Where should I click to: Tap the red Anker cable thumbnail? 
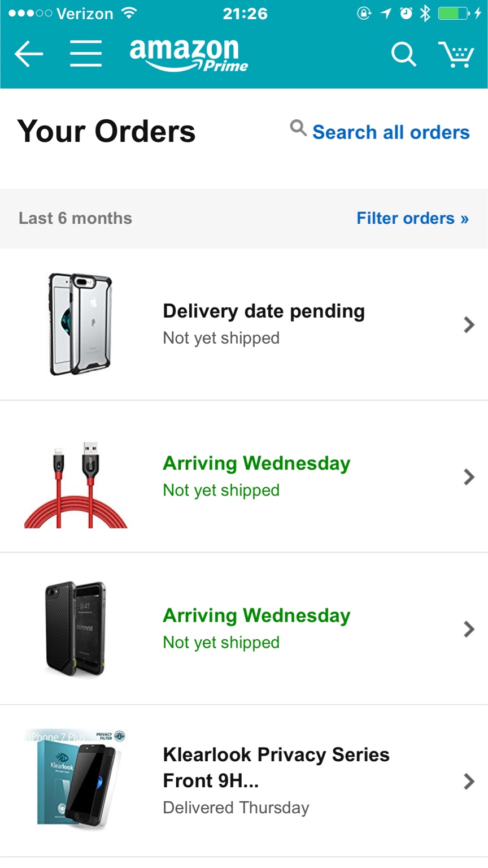point(76,485)
